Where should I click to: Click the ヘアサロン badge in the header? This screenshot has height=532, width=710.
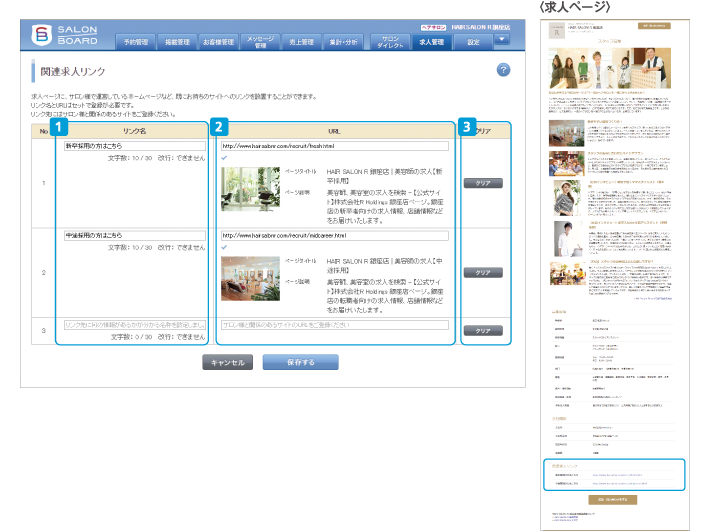433,27
